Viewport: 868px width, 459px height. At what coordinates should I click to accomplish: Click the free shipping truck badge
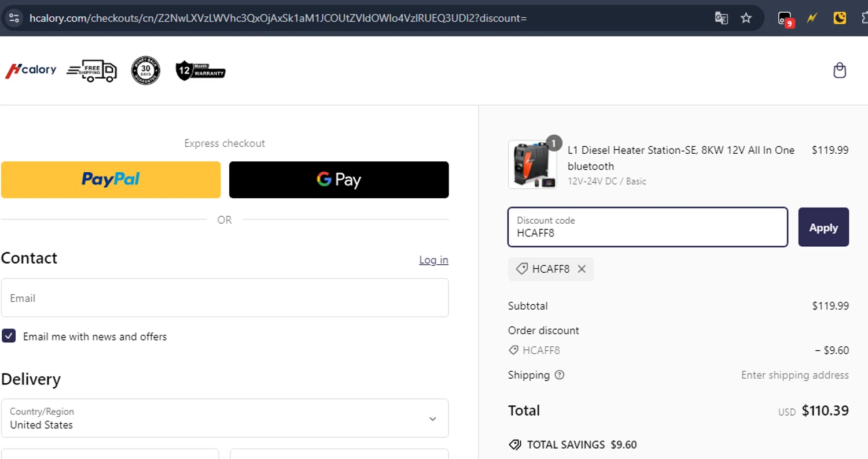tap(91, 71)
